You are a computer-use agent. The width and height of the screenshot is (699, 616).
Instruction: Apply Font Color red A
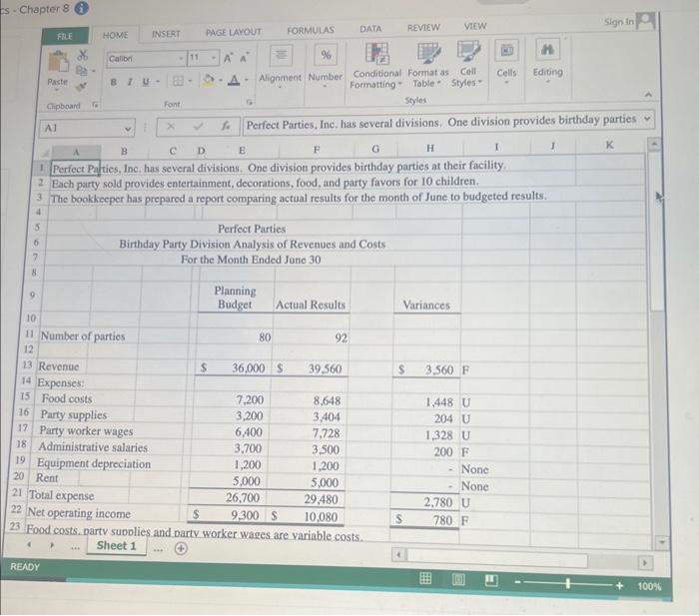click(234, 80)
